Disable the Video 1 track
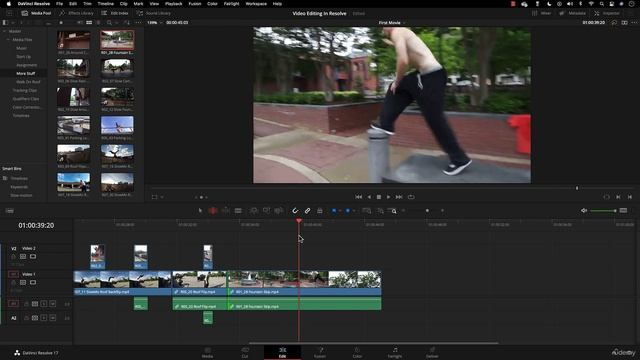The height and width of the screenshot is (360, 640). [33, 282]
